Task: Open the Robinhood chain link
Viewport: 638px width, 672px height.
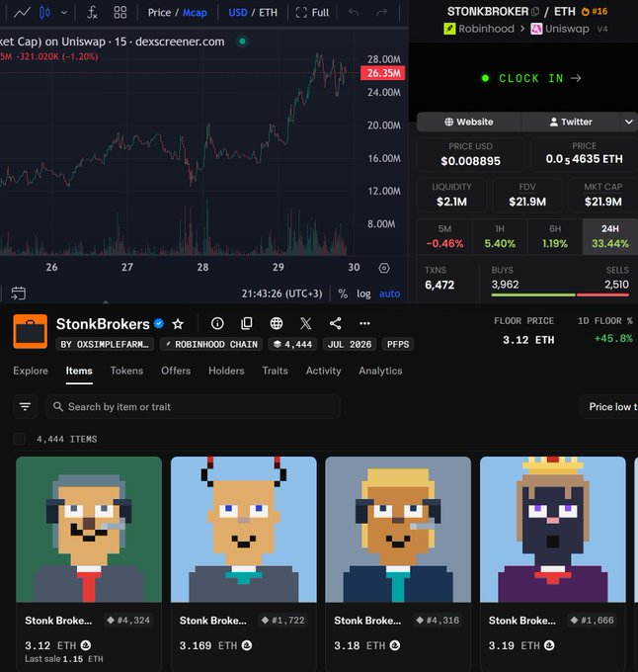Action: [479, 29]
